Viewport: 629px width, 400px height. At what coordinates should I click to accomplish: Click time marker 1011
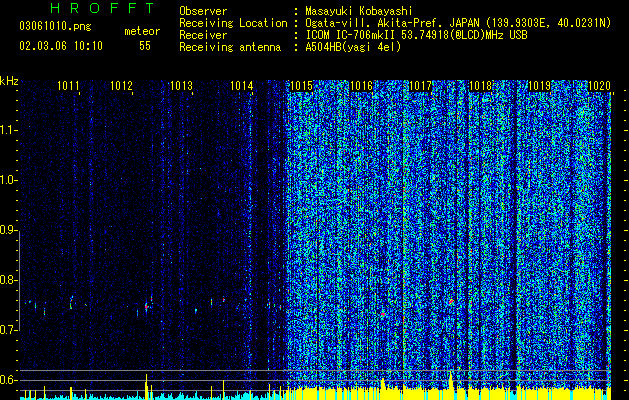coord(68,85)
